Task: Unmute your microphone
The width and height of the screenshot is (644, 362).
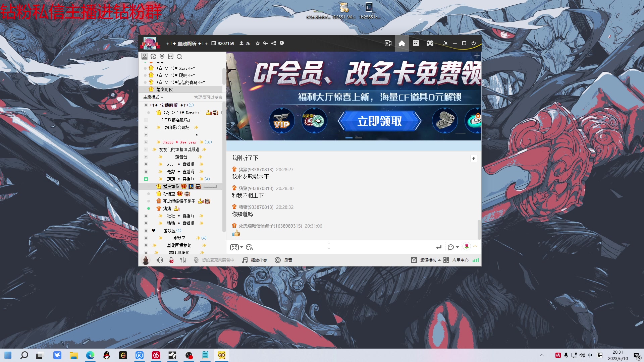Action: click(x=171, y=260)
